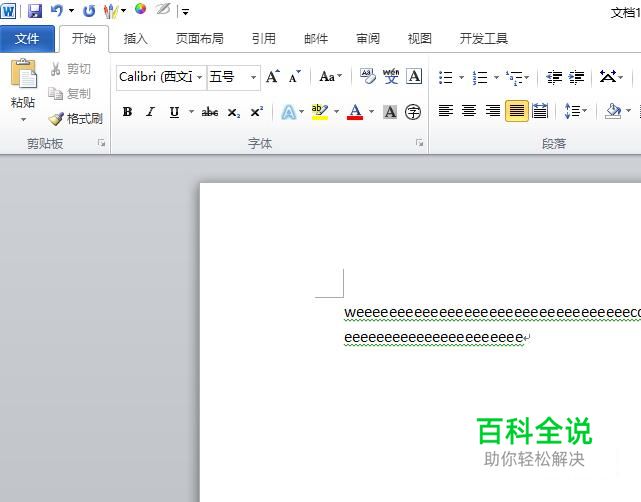Screen dimensions: 641x502
Task: Toggle Underline formatting
Action: click(x=174, y=112)
